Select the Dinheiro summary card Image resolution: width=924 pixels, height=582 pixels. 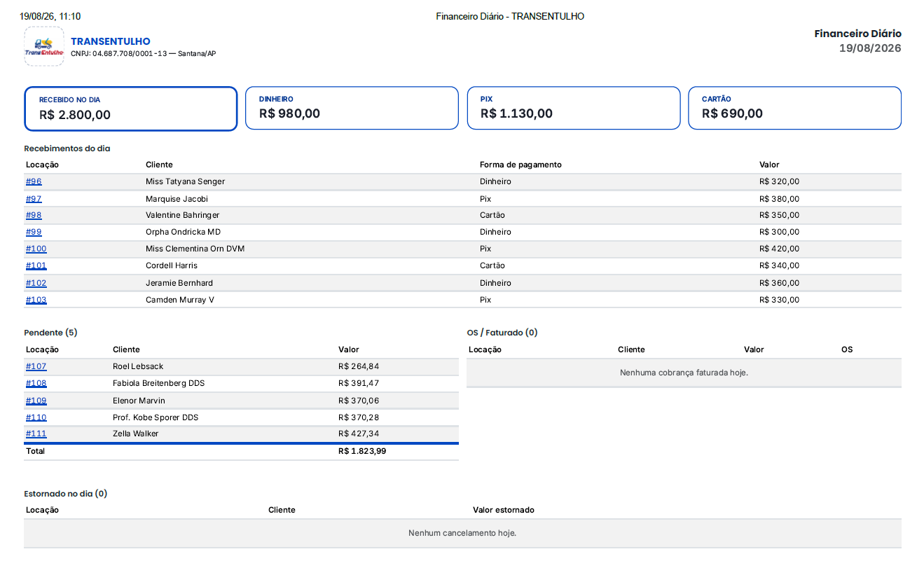(x=352, y=108)
